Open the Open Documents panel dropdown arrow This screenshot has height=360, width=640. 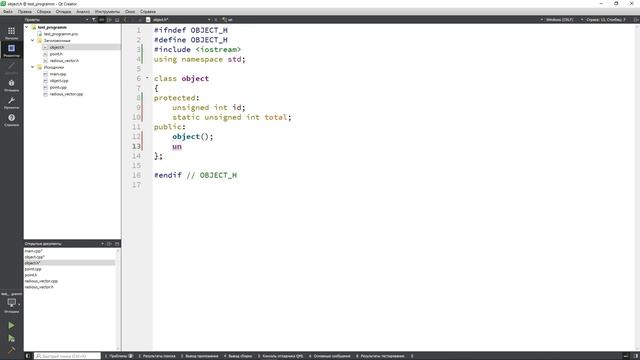click(102, 244)
